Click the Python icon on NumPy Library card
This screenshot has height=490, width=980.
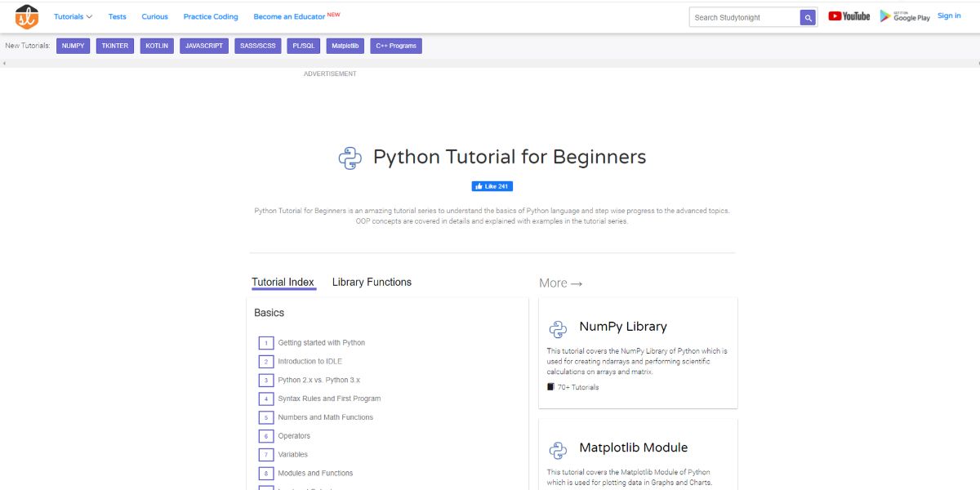(x=558, y=328)
